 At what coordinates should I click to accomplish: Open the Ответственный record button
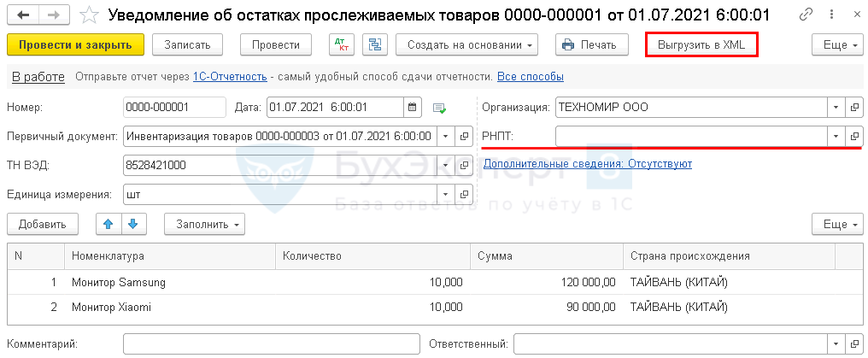click(854, 344)
